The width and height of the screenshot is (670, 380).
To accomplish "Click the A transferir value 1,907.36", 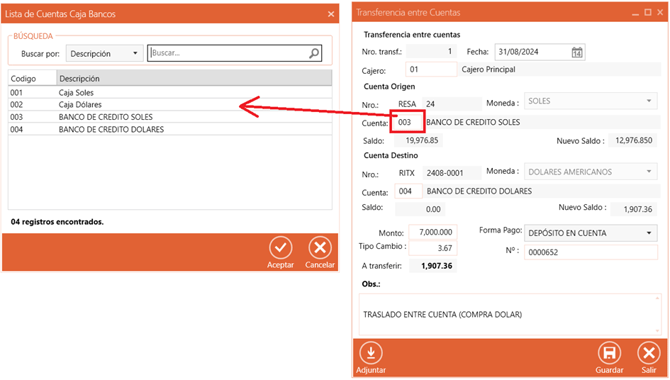I will [433, 266].
